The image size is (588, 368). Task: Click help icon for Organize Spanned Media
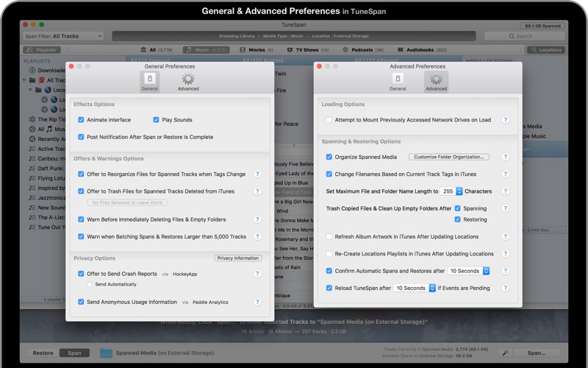(505, 157)
